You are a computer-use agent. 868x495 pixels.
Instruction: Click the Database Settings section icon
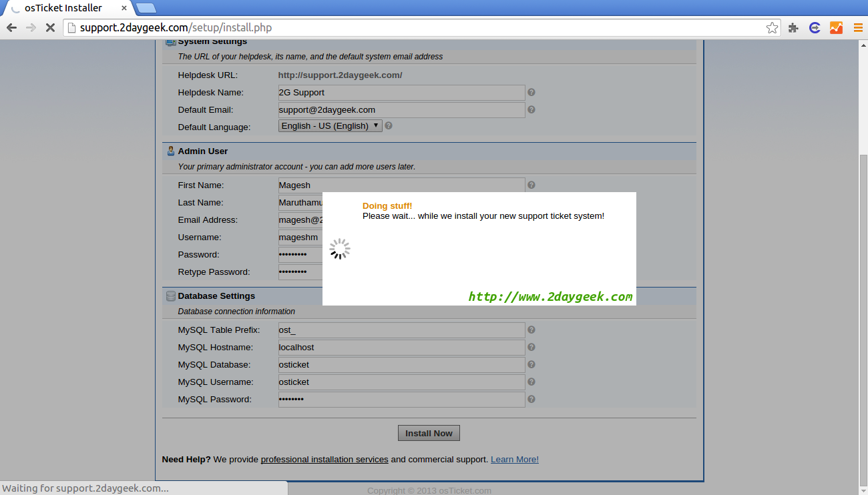170,296
